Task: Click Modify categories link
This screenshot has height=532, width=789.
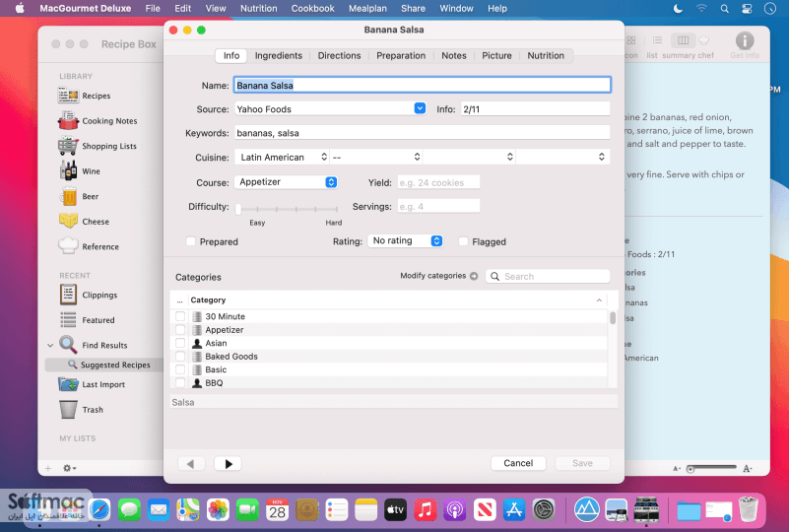Action: (432, 276)
